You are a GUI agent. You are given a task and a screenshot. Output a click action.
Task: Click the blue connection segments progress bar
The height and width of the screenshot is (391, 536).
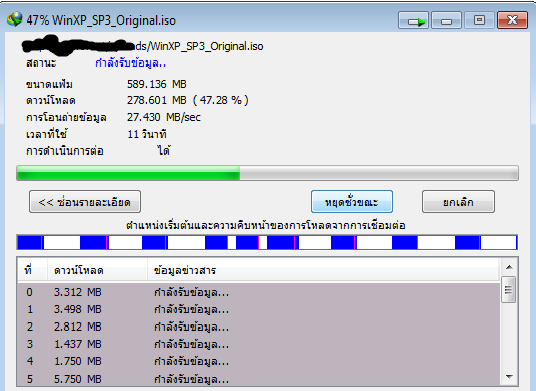click(x=267, y=242)
